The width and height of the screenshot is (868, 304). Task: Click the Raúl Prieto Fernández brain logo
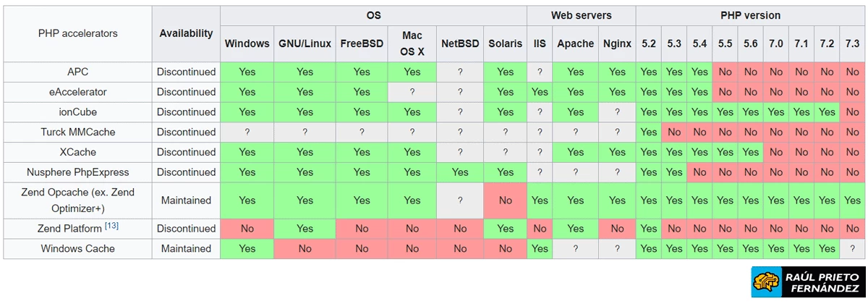pos(767,283)
